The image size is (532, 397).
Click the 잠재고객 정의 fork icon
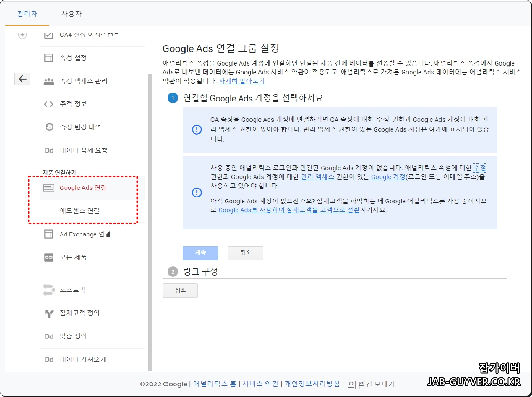(49, 313)
